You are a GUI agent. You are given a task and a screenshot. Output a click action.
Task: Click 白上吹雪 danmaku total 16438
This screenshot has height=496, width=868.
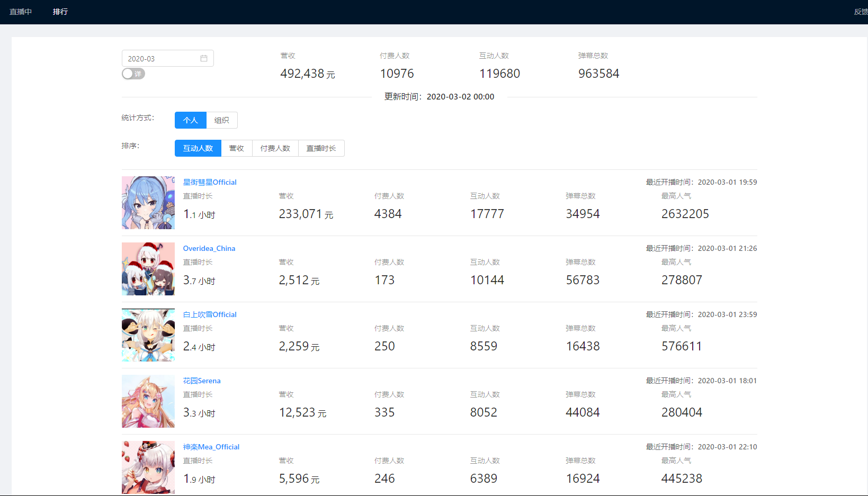click(583, 346)
